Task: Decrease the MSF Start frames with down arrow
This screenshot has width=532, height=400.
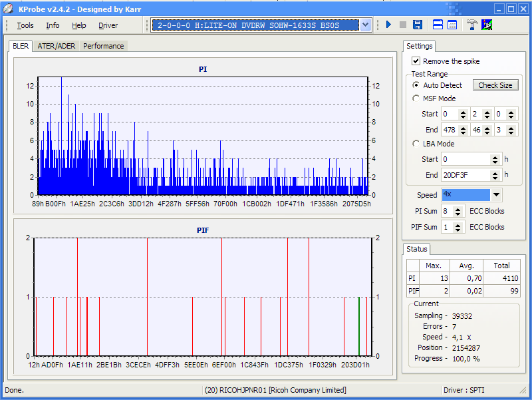Action: [511, 116]
